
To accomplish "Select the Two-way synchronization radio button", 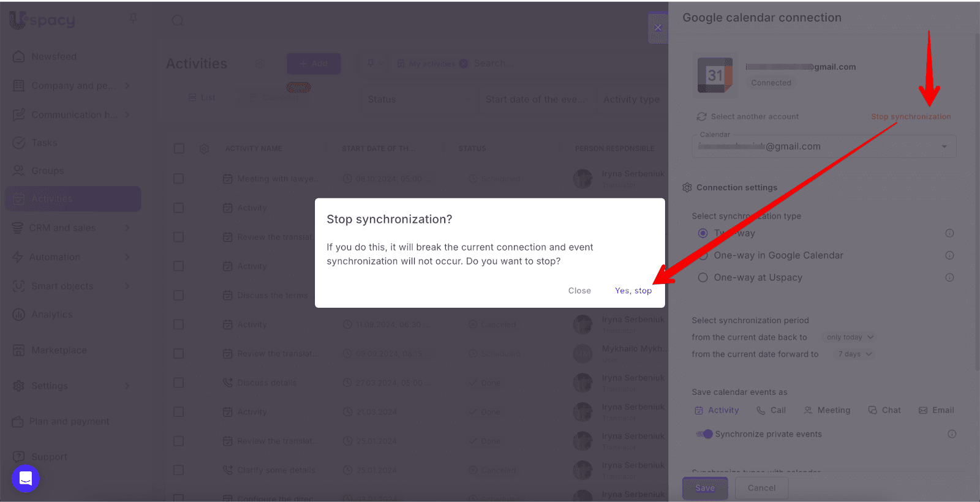I will pos(703,233).
